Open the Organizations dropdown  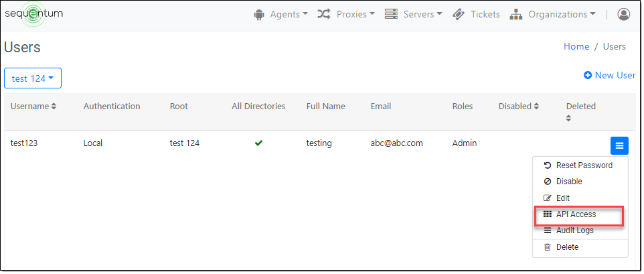(x=553, y=14)
